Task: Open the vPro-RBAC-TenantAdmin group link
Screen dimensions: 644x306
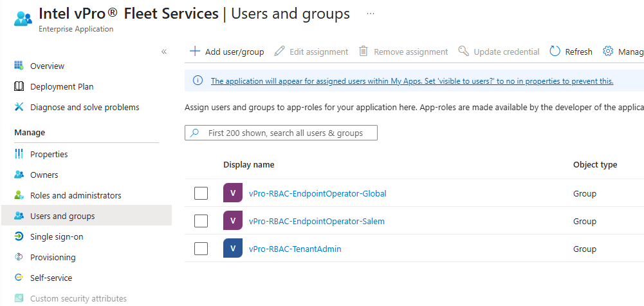Action: coord(295,249)
